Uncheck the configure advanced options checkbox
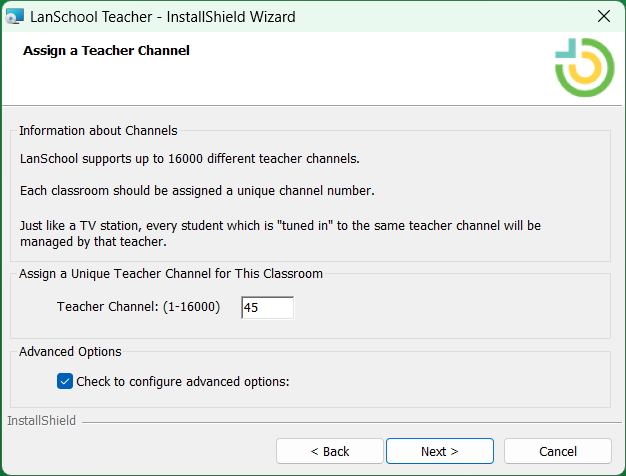626x476 pixels. (x=65, y=381)
